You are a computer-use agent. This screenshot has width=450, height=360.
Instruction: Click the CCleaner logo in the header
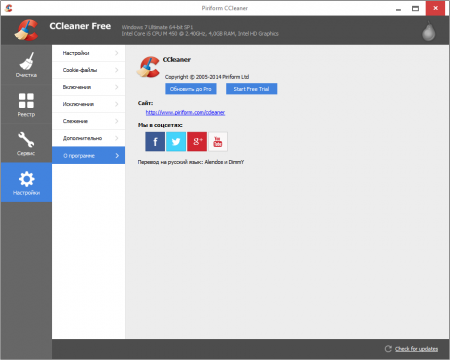tap(26, 30)
